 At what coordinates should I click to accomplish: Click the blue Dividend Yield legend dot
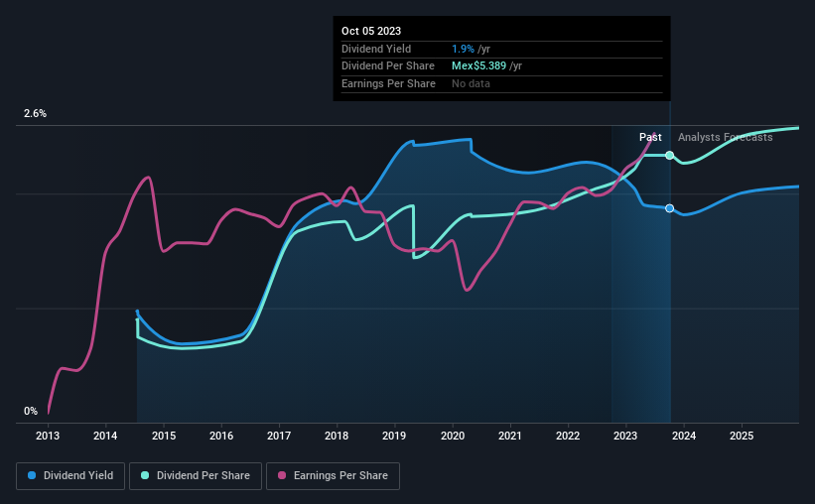(32, 475)
